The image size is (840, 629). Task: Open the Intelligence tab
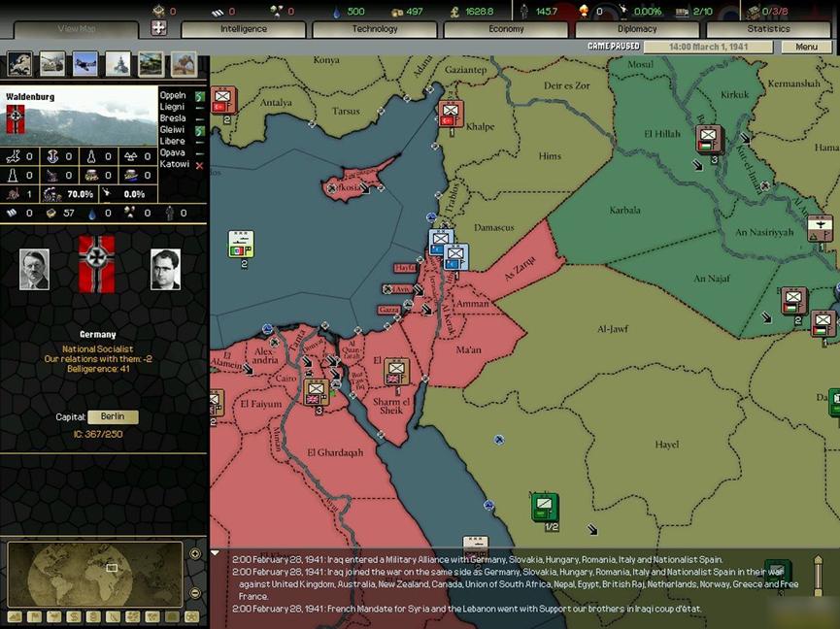(244, 29)
